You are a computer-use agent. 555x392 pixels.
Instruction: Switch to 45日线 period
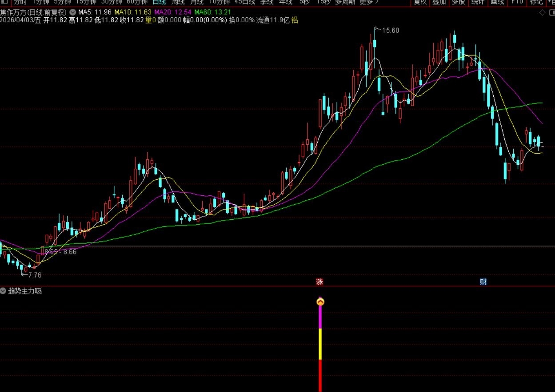(245, 2)
